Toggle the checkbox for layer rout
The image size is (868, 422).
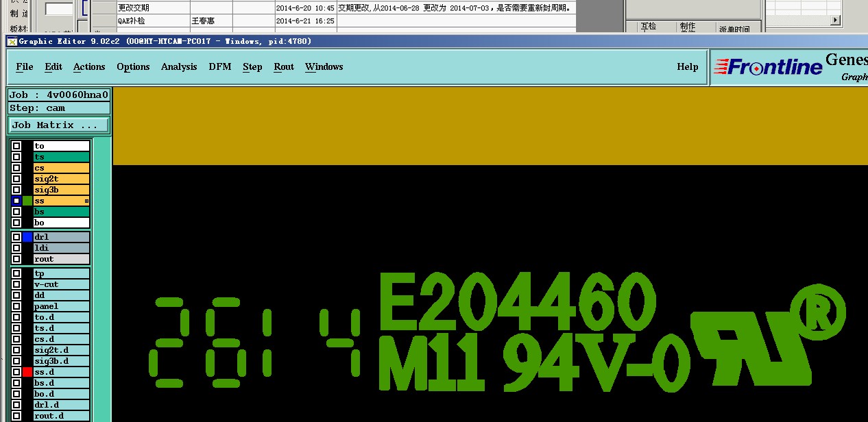[16, 259]
